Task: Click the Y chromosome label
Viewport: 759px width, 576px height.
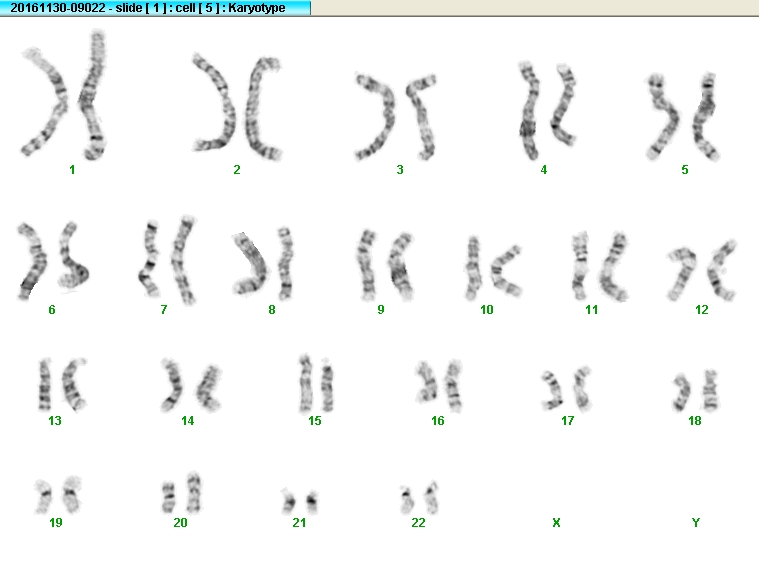Action: pos(696,523)
